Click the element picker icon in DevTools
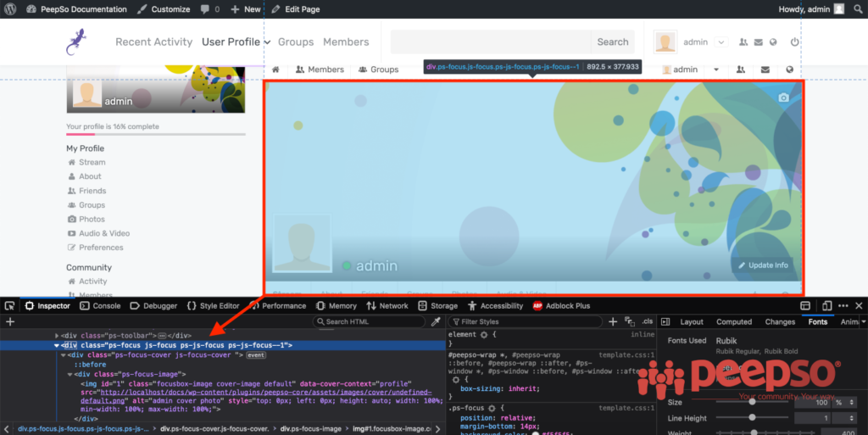868x435 pixels. tap(10, 306)
